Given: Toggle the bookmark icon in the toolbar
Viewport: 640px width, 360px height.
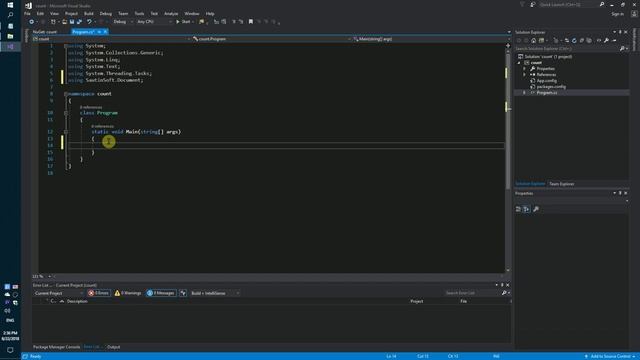Looking at the screenshot, I should (x=251, y=22).
